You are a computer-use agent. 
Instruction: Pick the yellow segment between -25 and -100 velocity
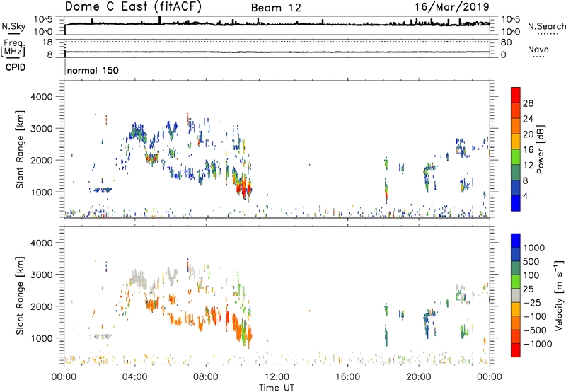coord(516,309)
